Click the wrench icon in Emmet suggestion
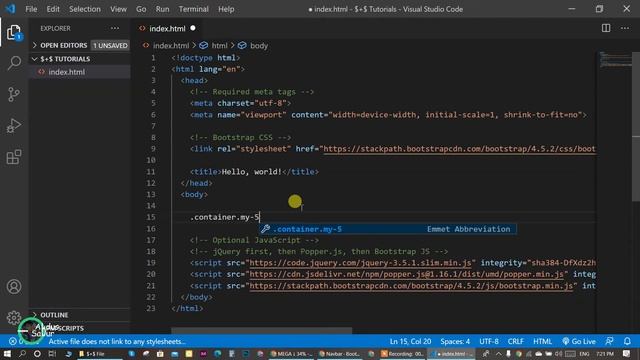This screenshot has height=360, width=640. coord(265,229)
